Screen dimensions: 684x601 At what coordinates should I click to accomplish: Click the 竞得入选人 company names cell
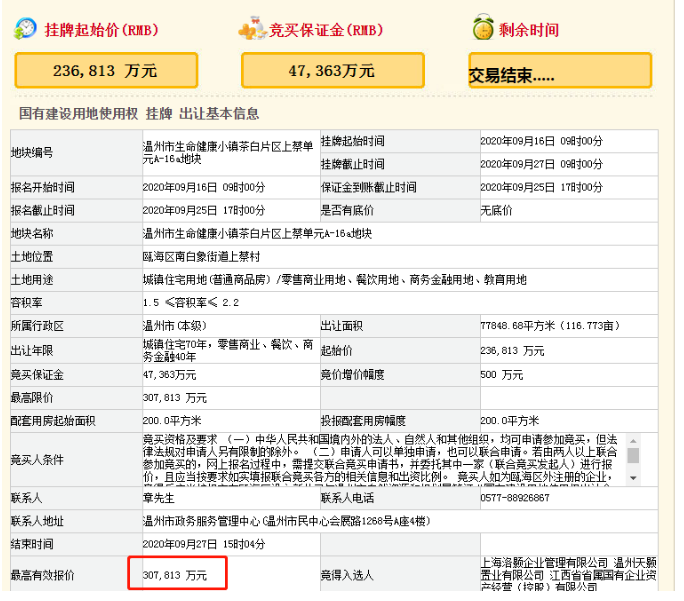click(558, 574)
